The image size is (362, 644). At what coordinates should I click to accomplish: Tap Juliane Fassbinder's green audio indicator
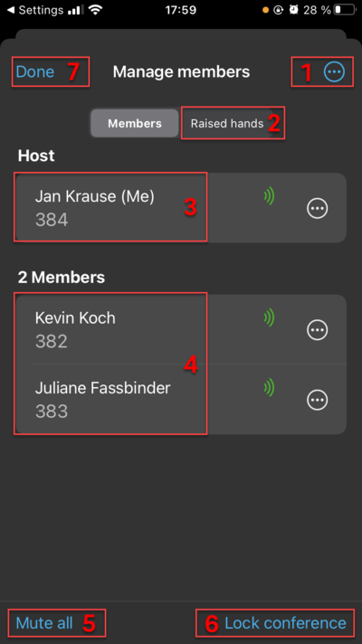pos(269,387)
